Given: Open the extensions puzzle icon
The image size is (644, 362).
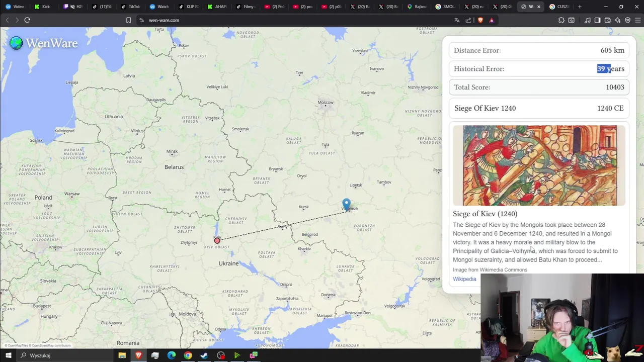Looking at the screenshot, I should 561,20.
